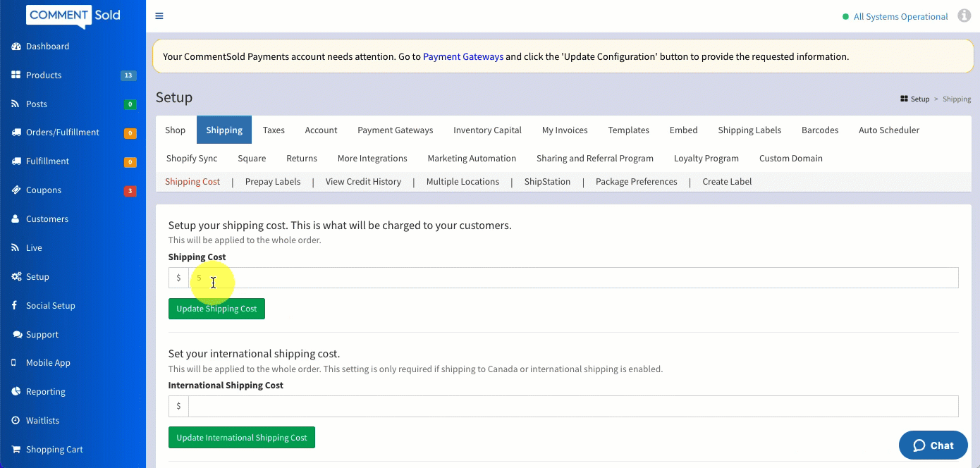The image size is (980, 468).
Task: Click the International Shipping Cost input field
Action: click(x=572, y=406)
